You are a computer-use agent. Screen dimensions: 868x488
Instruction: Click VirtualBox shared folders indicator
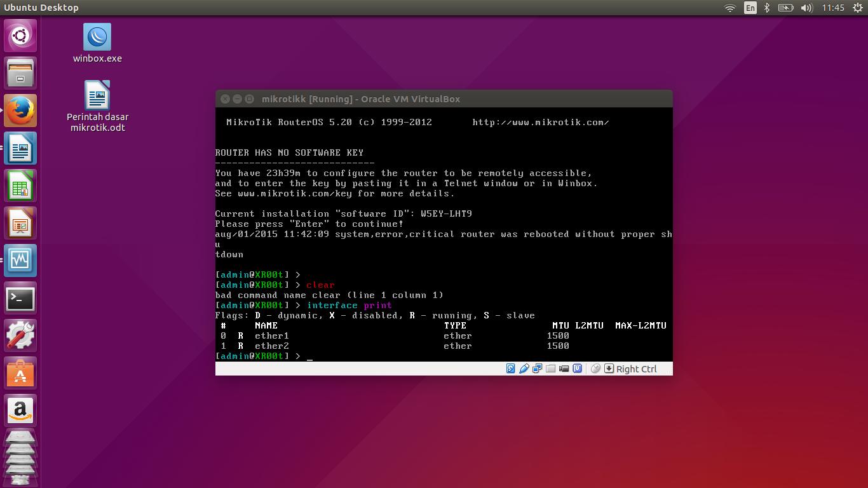click(x=550, y=369)
